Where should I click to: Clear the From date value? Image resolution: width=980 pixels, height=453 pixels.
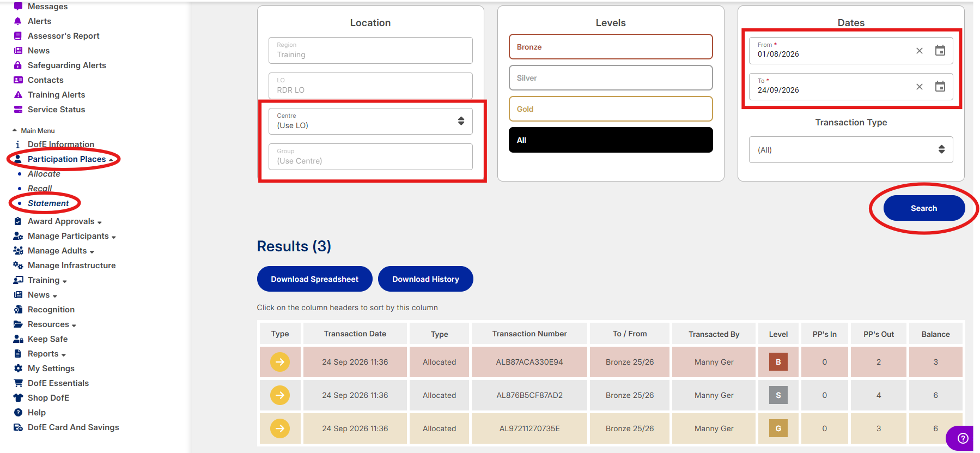pos(920,51)
